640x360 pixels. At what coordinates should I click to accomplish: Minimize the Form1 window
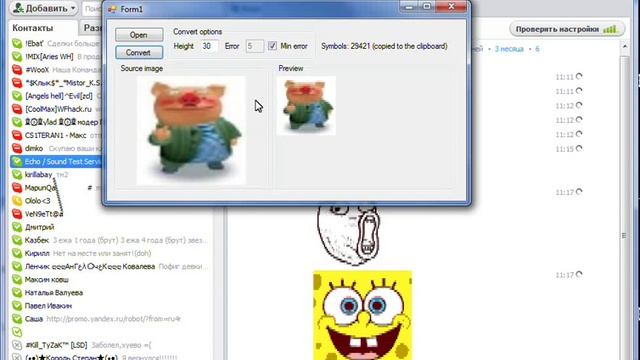(409, 6)
